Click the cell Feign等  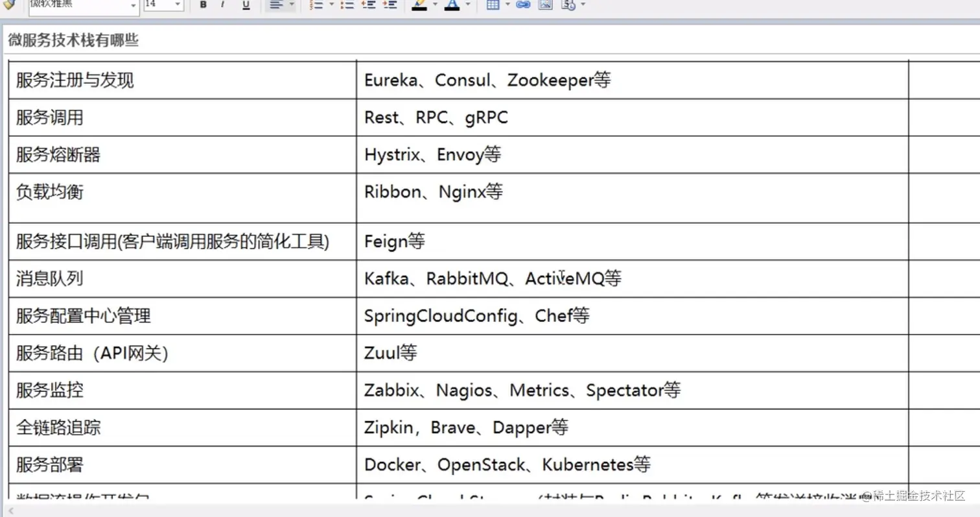[x=633, y=242]
